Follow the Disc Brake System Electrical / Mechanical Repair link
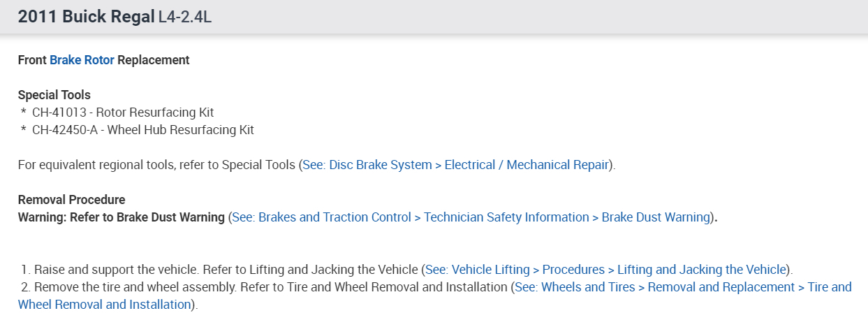This screenshot has height=334, width=868. pyautogui.click(x=457, y=166)
